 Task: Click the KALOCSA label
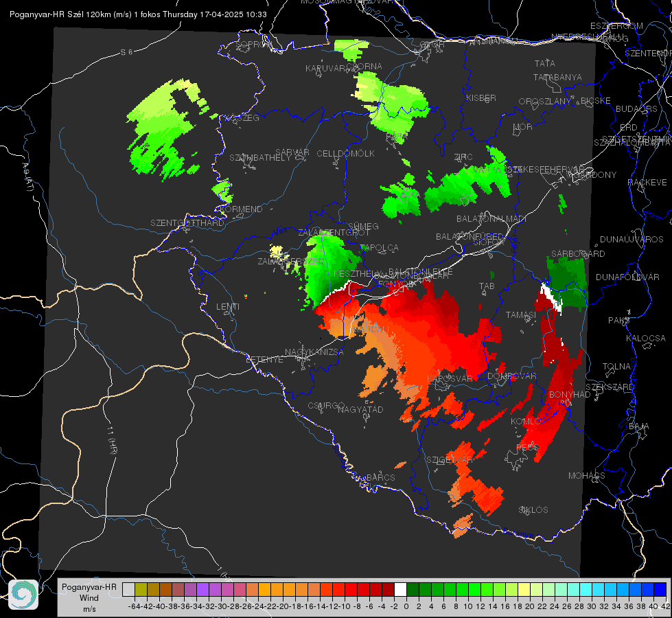(x=646, y=339)
